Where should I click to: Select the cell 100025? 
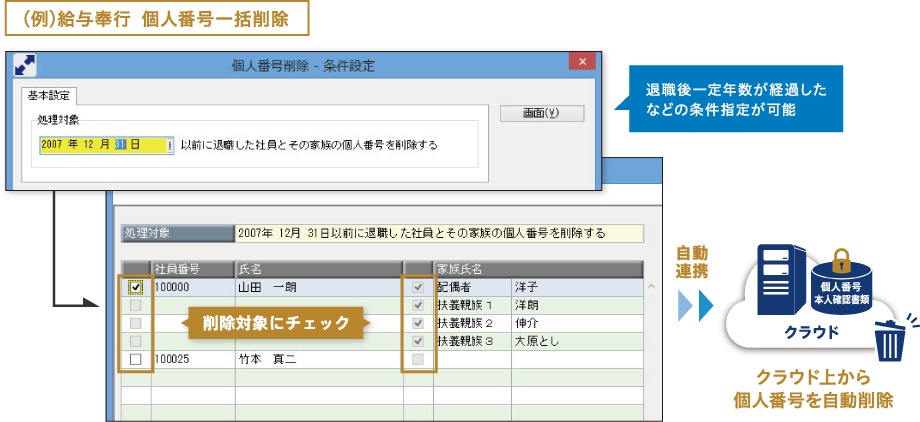point(193,359)
